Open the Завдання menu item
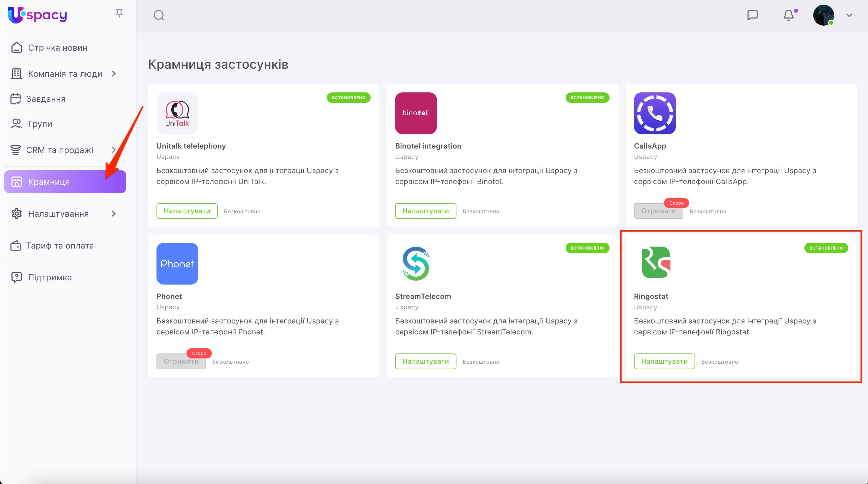 click(x=46, y=99)
